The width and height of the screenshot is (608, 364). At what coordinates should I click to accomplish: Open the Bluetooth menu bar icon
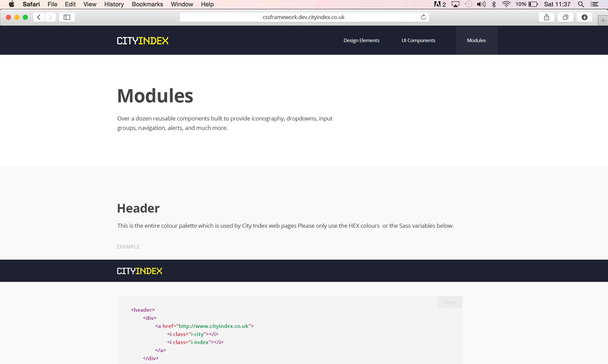click(x=493, y=4)
